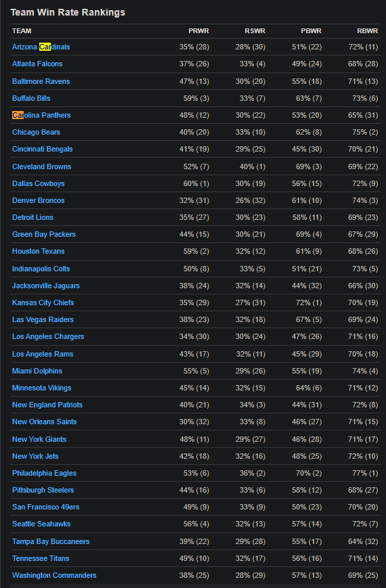Click the Philadelphia Eagles team link
Screen dimensions: 386x588
click(44, 473)
